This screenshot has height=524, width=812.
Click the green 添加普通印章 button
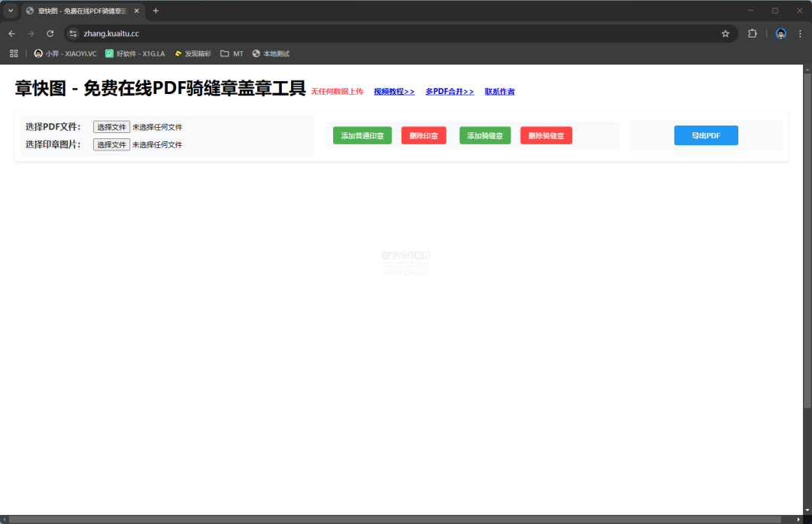362,135
